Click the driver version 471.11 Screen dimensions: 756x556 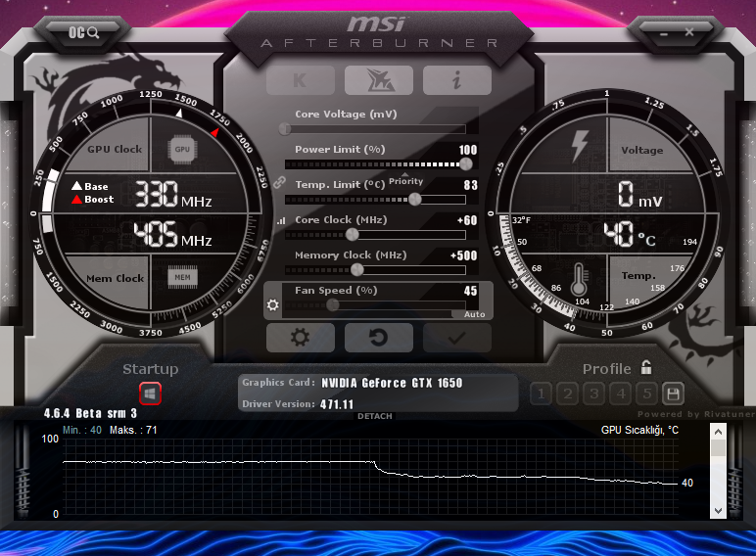(337, 404)
